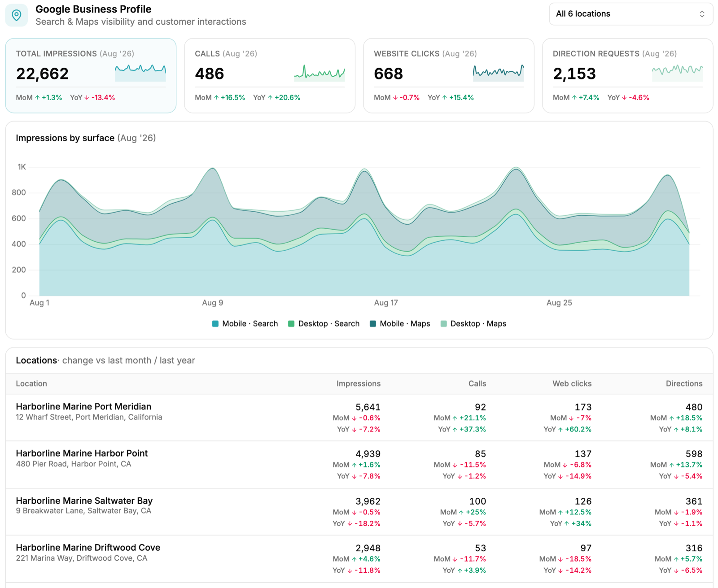The height and width of the screenshot is (588, 718).
Task: Click the 598 directions value for Harbor Point
Action: (x=694, y=454)
